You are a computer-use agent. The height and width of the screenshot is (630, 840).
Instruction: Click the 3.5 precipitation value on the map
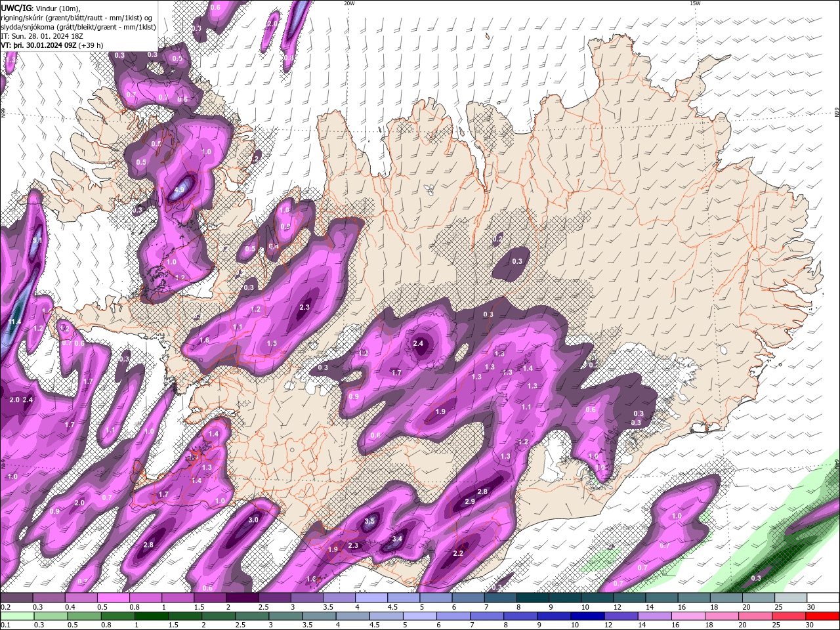(x=369, y=521)
